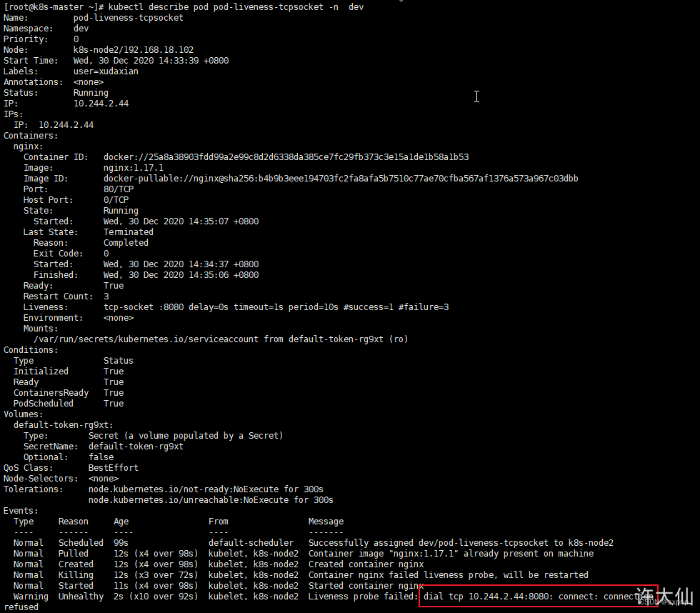
Task: Click the pod name 'pod-liveness-tcpsocket' value
Action: [128, 18]
